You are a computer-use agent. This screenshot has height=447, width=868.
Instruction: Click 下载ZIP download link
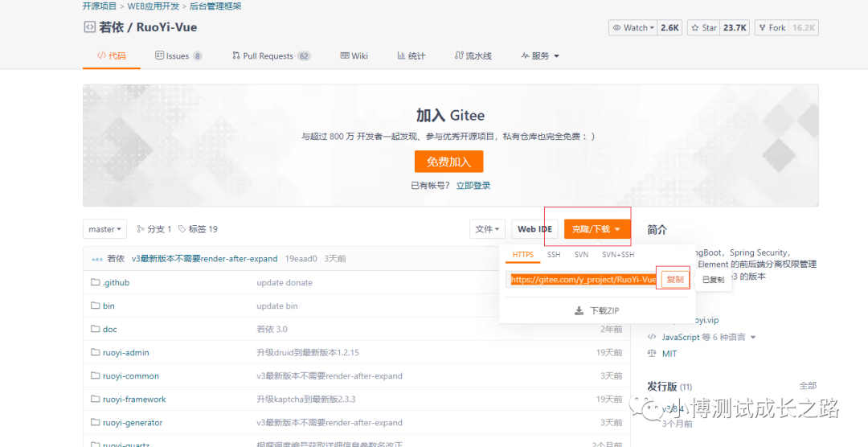click(x=604, y=311)
